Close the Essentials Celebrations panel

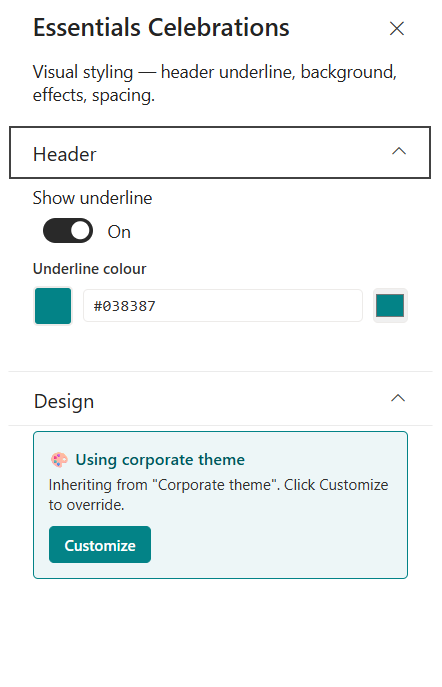[396, 28]
